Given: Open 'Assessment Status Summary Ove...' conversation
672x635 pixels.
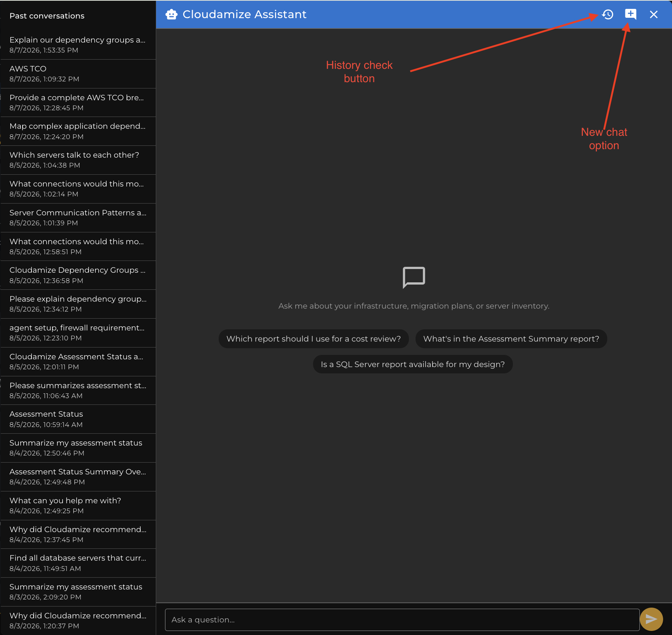Looking at the screenshot, I should pos(78,477).
